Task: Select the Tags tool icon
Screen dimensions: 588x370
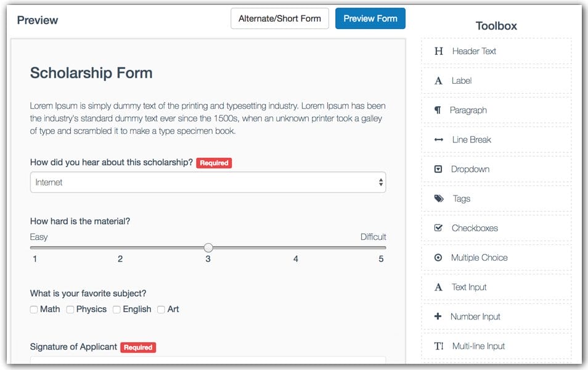Action: click(438, 199)
